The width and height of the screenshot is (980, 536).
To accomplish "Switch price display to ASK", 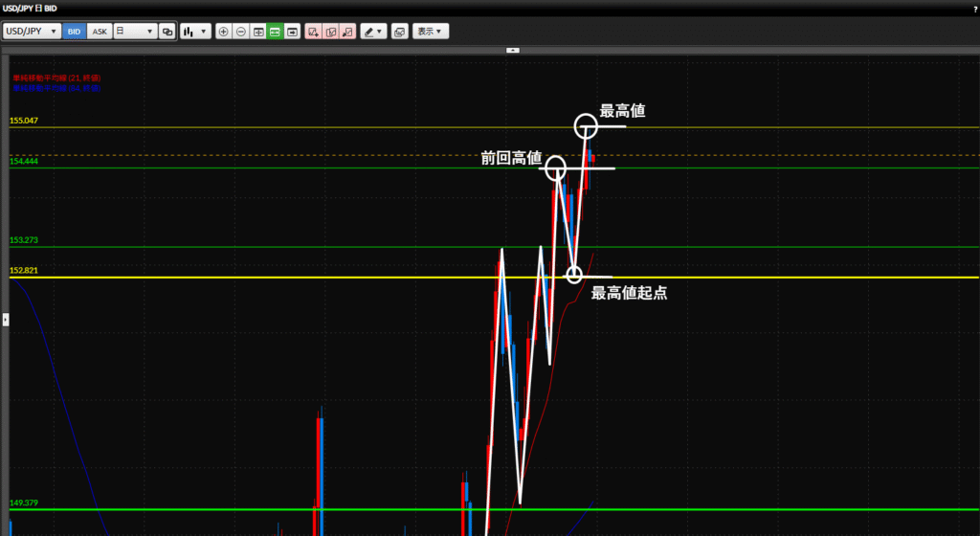I will [x=100, y=32].
